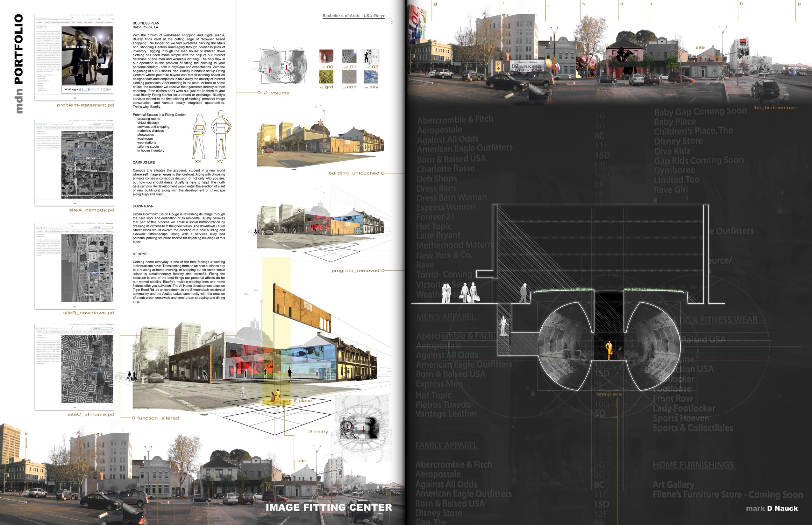
Task: Click the 'mdn PORTFOLIO' vertical title
Action: point(18,64)
